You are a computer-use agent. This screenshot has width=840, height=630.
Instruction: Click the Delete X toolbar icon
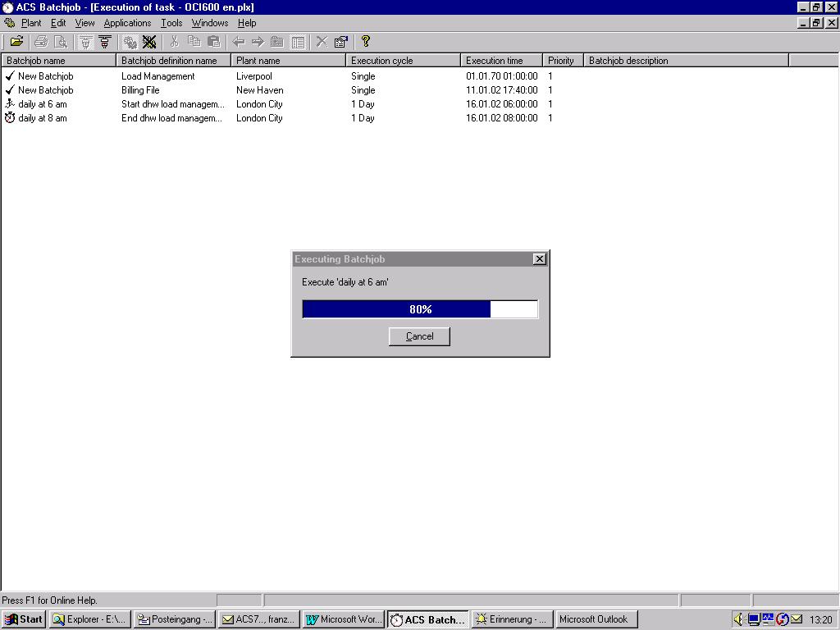click(322, 41)
